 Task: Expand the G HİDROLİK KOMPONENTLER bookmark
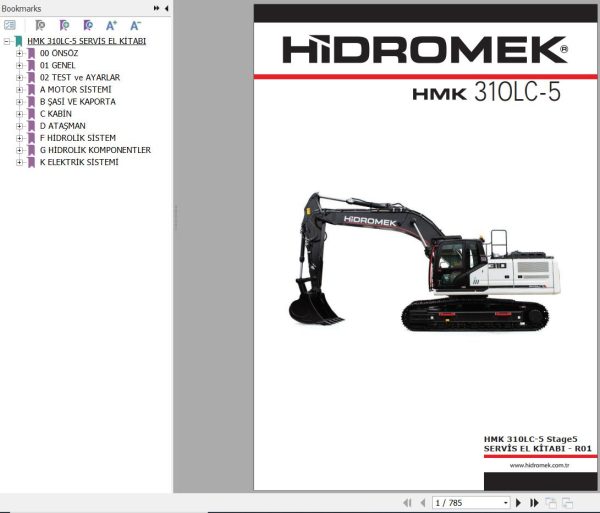coord(19,150)
